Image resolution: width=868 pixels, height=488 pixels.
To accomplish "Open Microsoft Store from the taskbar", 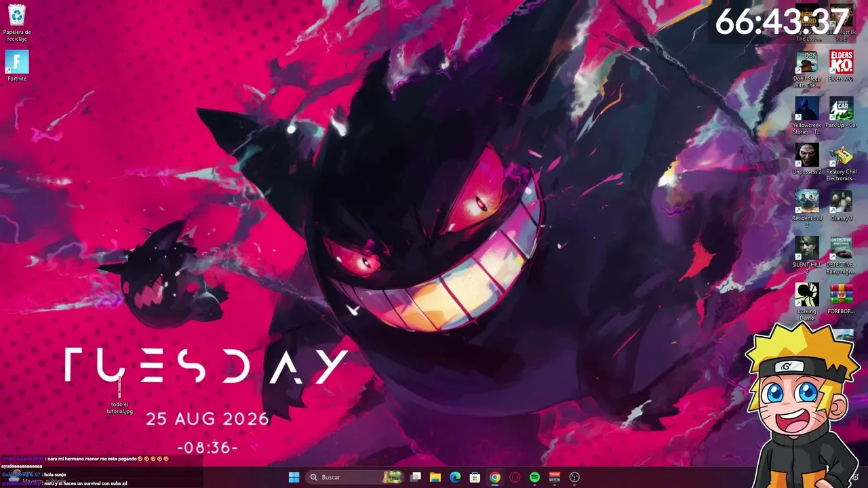I will (475, 477).
